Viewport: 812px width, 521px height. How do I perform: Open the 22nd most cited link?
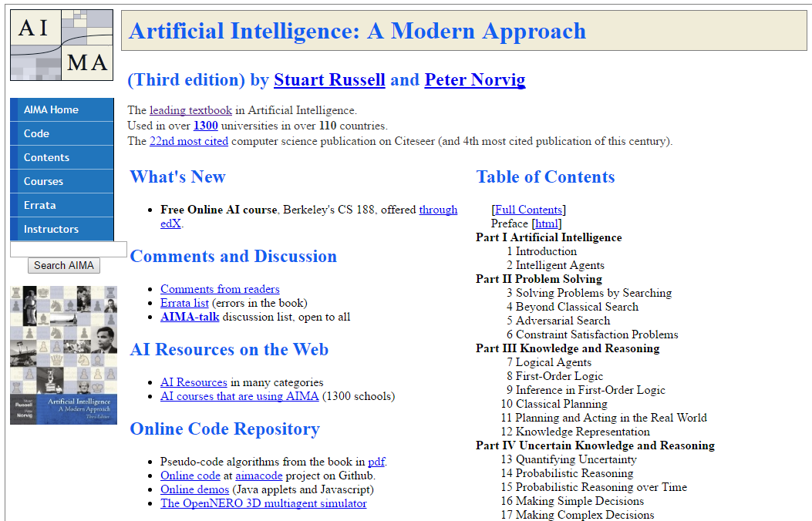click(x=188, y=141)
